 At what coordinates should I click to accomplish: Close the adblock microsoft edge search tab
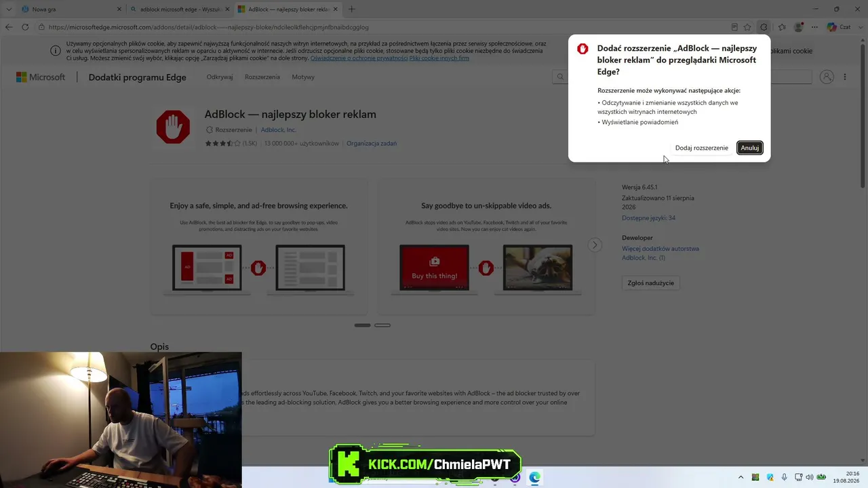226,9
